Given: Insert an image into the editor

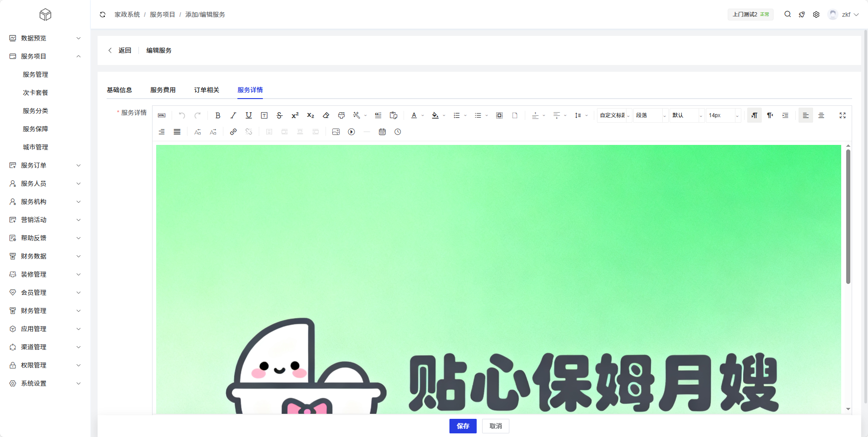Looking at the screenshot, I should (x=336, y=132).
